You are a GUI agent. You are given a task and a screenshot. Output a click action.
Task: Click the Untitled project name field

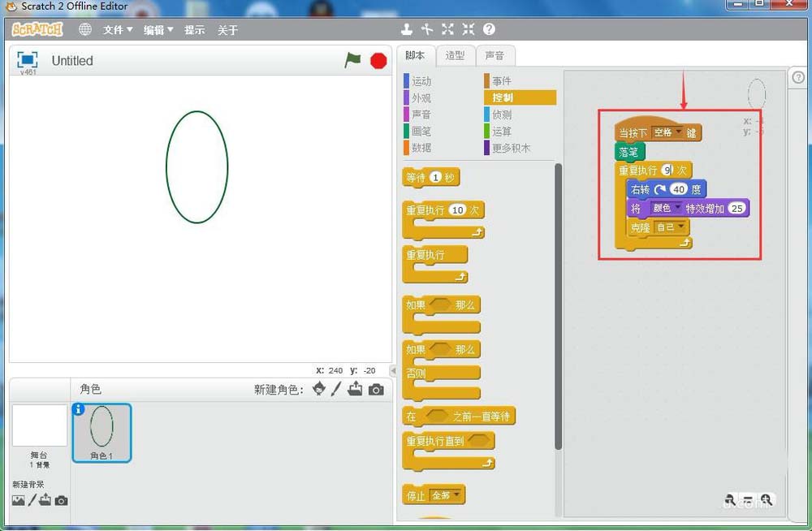point(72,61)
